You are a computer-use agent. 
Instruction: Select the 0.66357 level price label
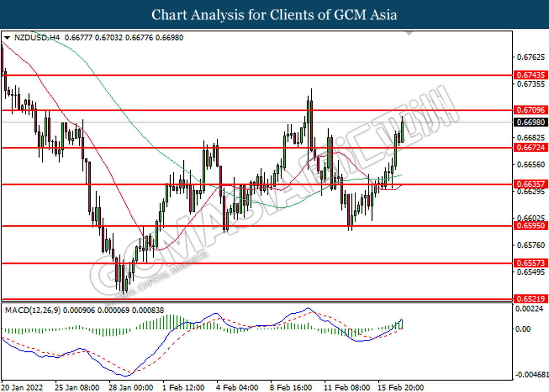(x=531, y=184)
